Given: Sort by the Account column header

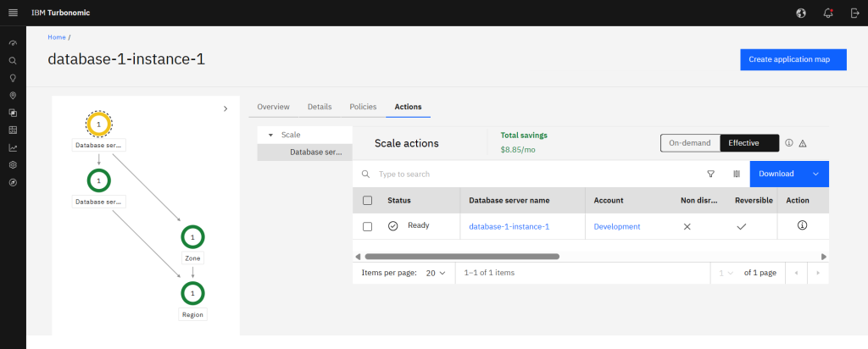Looking at the screenshot, I should pos(609,200).
